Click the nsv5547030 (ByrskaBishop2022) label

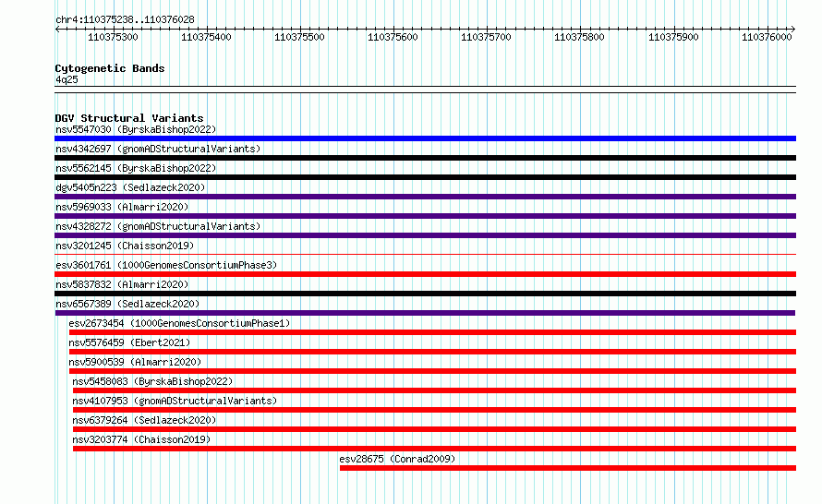pos(136,129)
